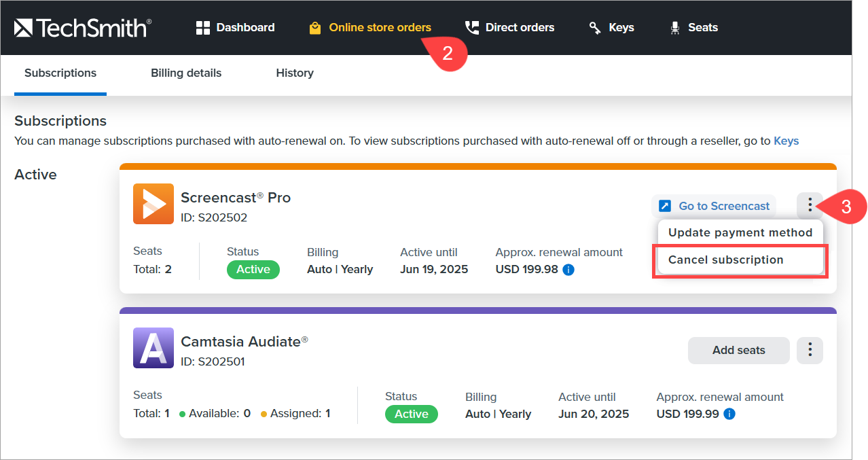Image resolution: width=868 pixels, height=460 pixels.
Task: Click the Active section label
Action: coord(35,175)
